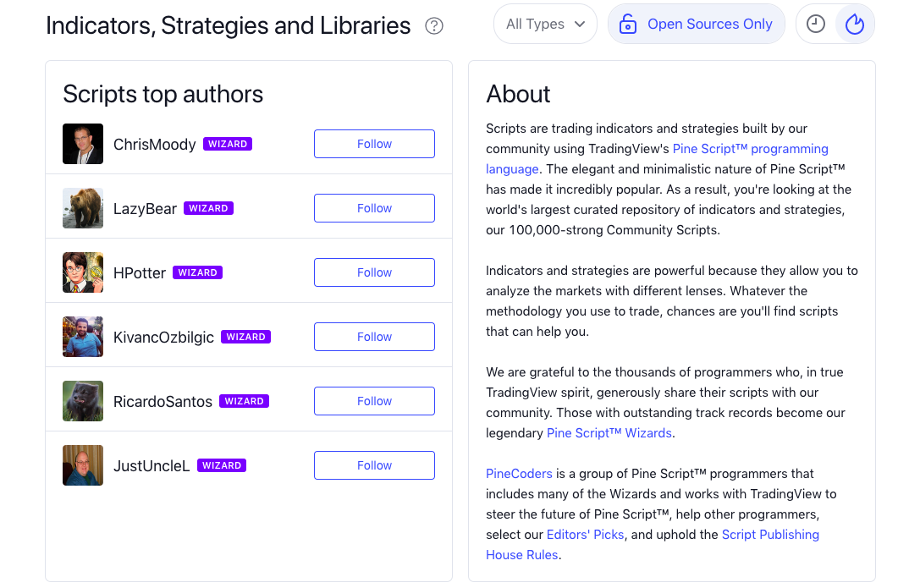Screen dimensions: 920x588
Task: Visit the PineCoders link
Action: coord(519,474)
